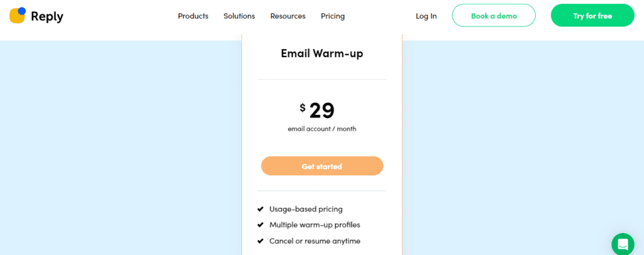
Task: Click the Usage-based pricing feature text
Action: [306, 209]
